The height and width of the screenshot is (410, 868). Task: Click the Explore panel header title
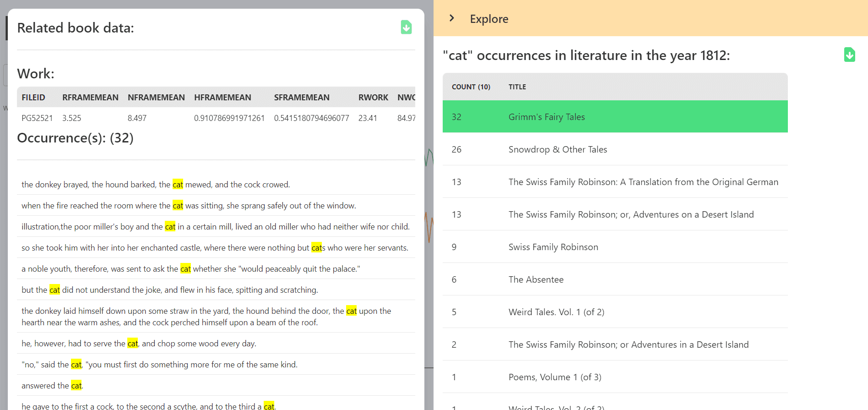click(x=489, y=19)
